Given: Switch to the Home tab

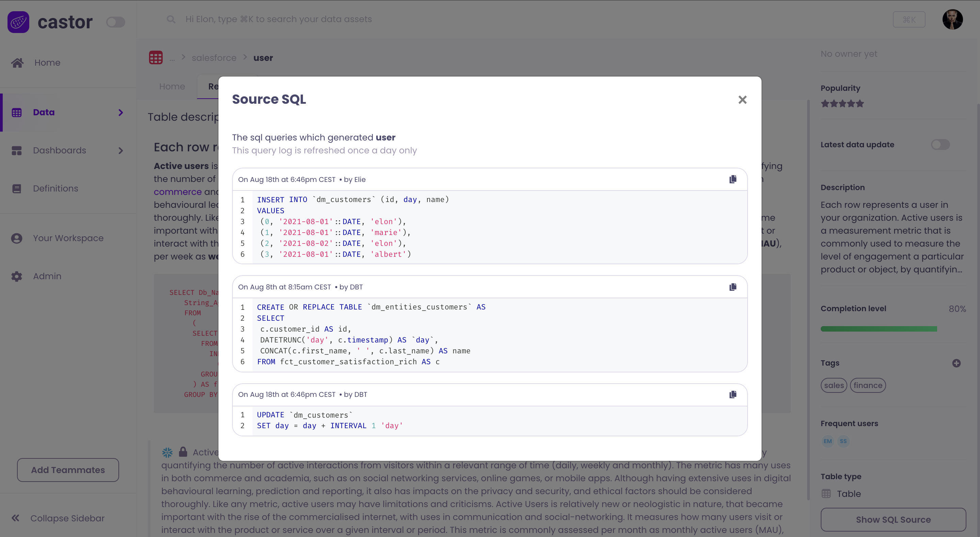Looking at the screenshot, I should point(172,86).
